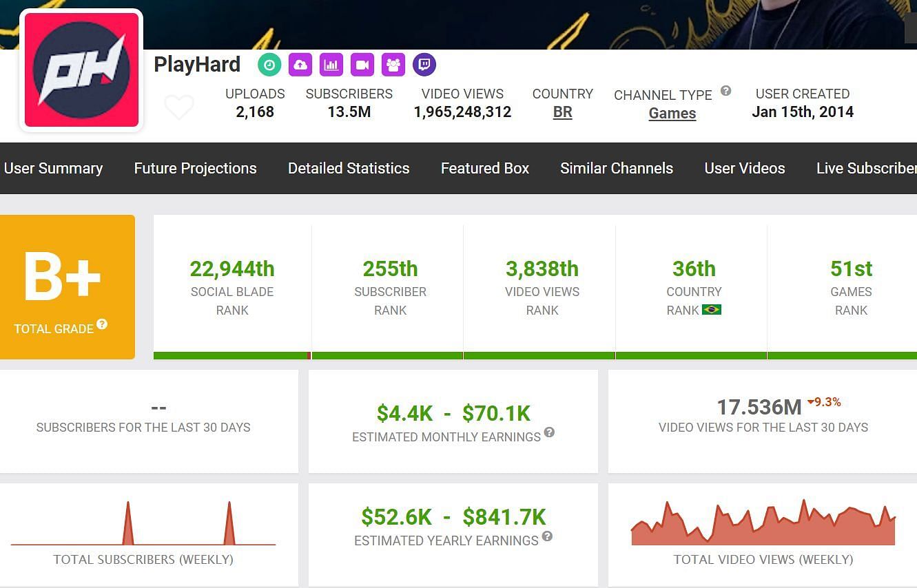Click the purple video camera badge
The height and width of the screenshot is (588, 917).
[x=362, y=65]
